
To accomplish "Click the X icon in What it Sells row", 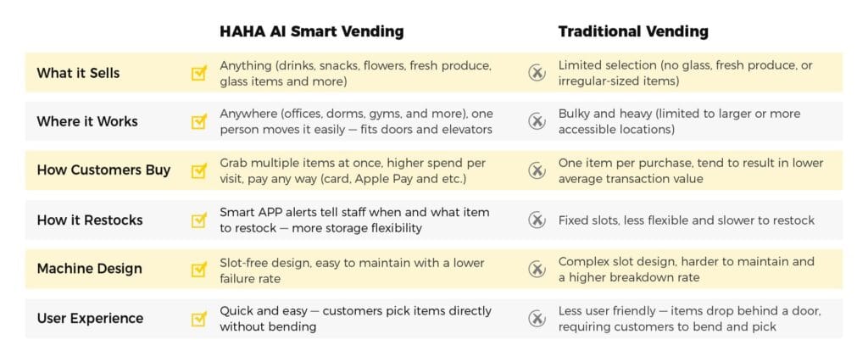I will coord(537,73).
